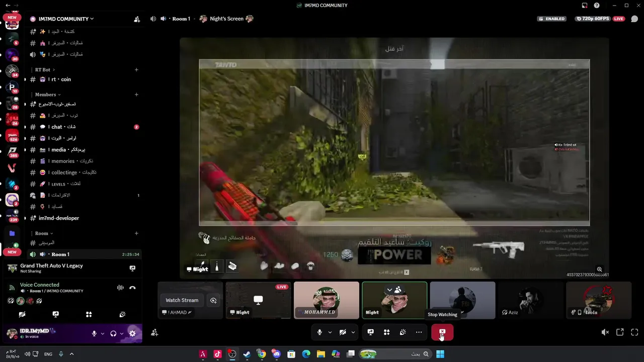The image size is (644, 362).
Task: Open more options ellipsis in the call bar
Action: (x=419, y=332)
